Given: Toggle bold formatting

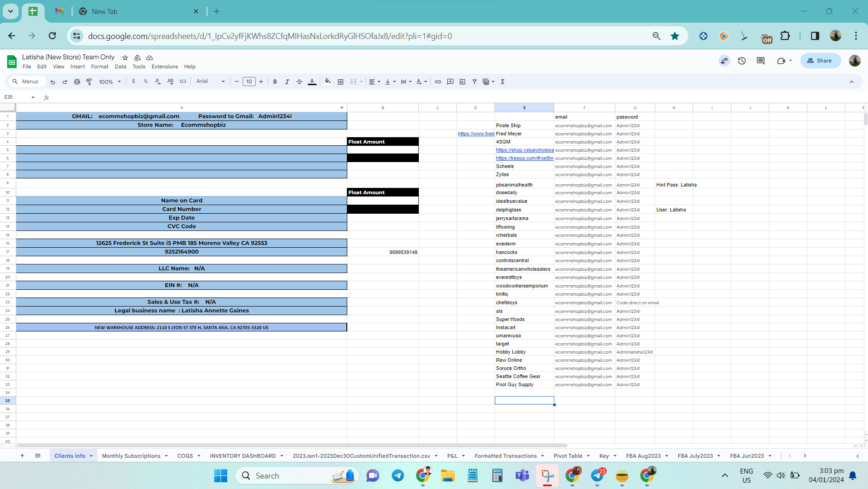Looking at the screenshot, I should pyautogui.click(x=275, y=82).
